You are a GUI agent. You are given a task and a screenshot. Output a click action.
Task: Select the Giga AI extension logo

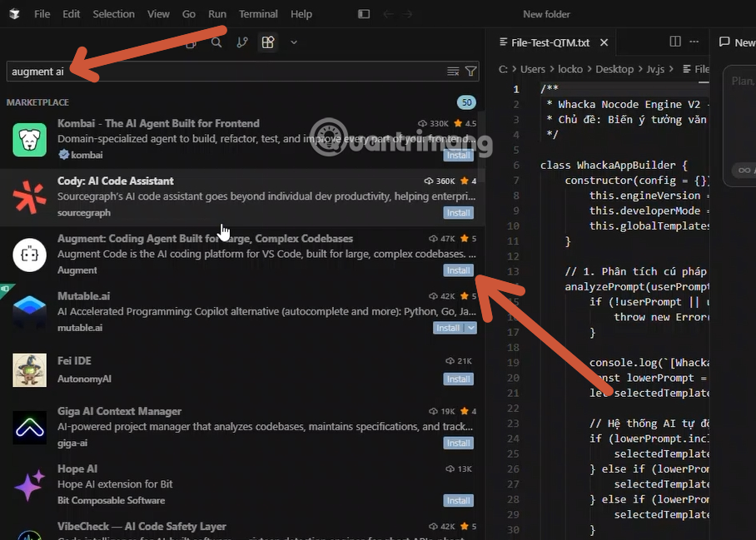[29, 428]
